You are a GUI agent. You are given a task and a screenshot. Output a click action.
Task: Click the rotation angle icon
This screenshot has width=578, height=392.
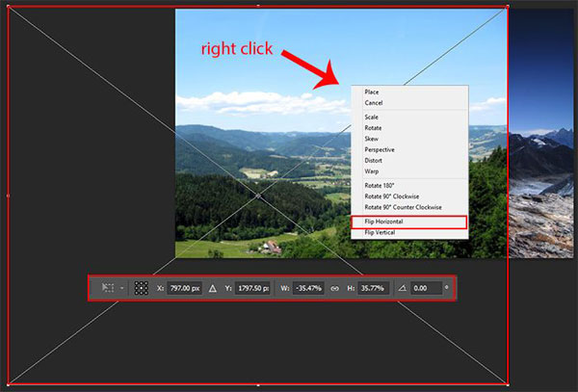tap(402, 287)
